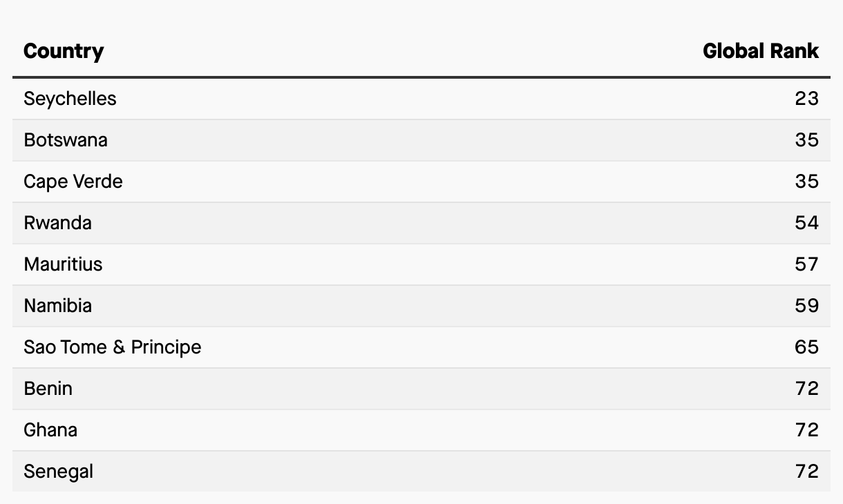Viewport: 843px width, 504px height.
Task: Click Botswana's rank value 35
Action: tap(806, 140)
